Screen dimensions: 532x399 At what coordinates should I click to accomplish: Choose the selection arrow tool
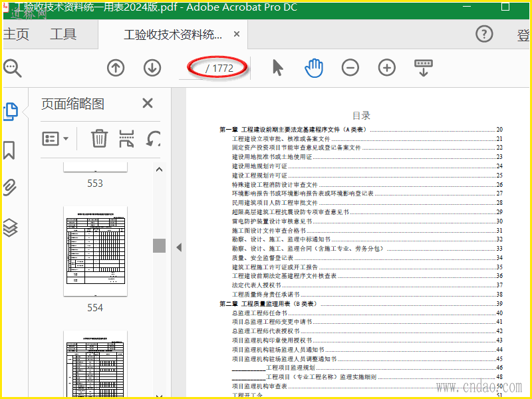pos(277,68)
